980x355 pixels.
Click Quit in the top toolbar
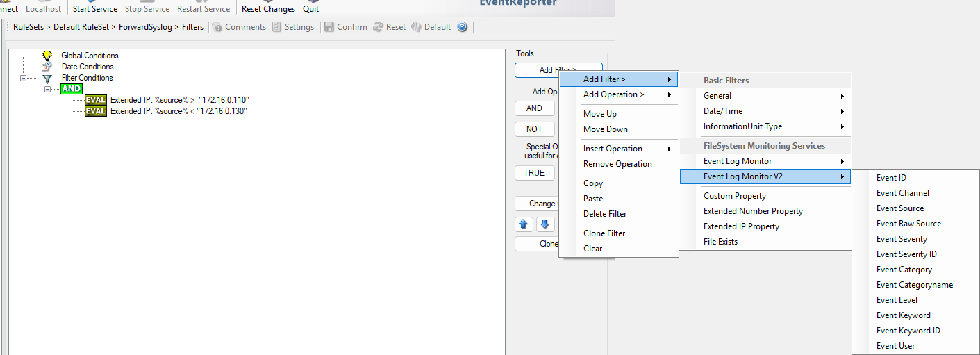(311, 9)
